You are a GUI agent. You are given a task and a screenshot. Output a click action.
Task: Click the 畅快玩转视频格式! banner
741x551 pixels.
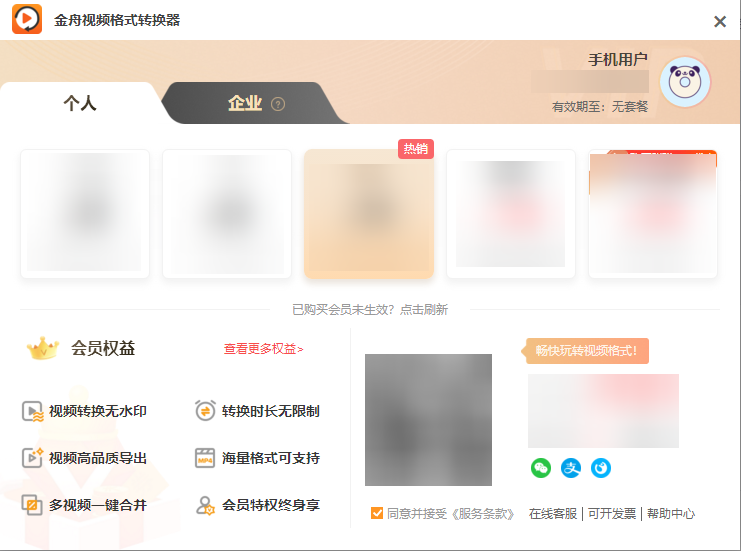point(586,351)
